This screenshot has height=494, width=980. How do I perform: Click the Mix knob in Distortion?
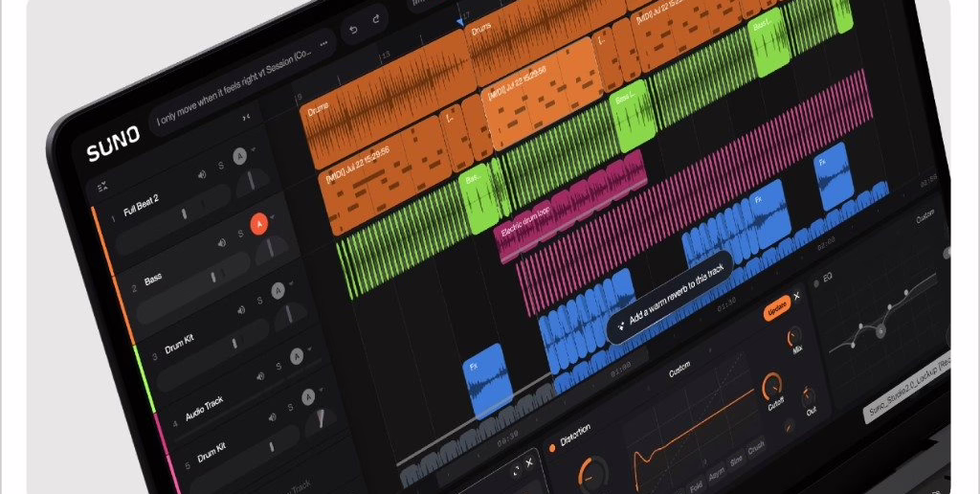point(795,337)
